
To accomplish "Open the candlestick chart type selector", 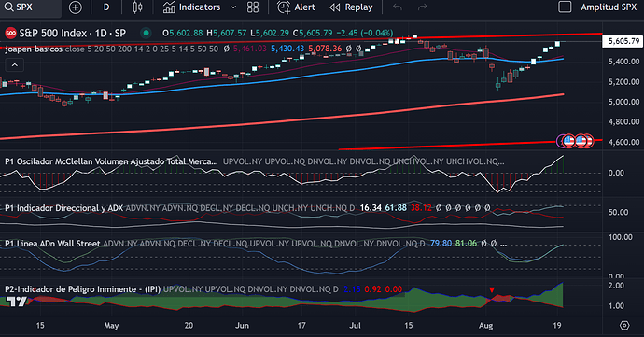I will 137,7.
